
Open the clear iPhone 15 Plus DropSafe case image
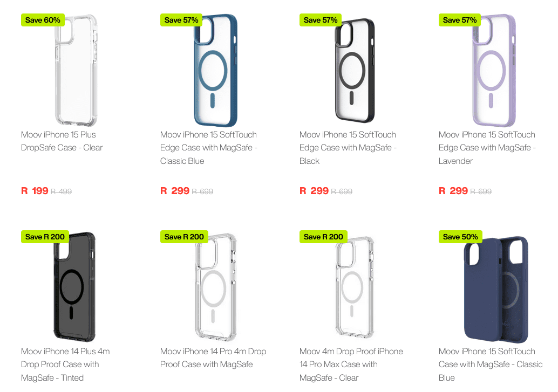pyautogui.click(x=76, y=70)
